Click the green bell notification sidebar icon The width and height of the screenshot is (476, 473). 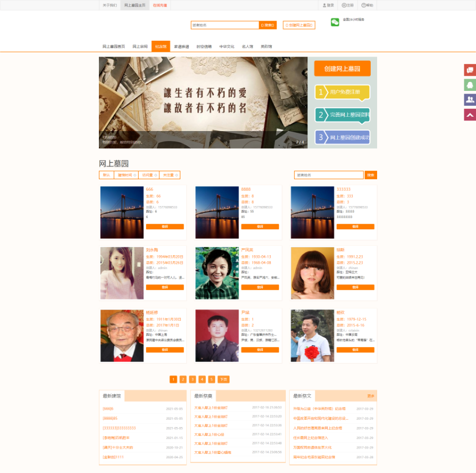(470, 85)
